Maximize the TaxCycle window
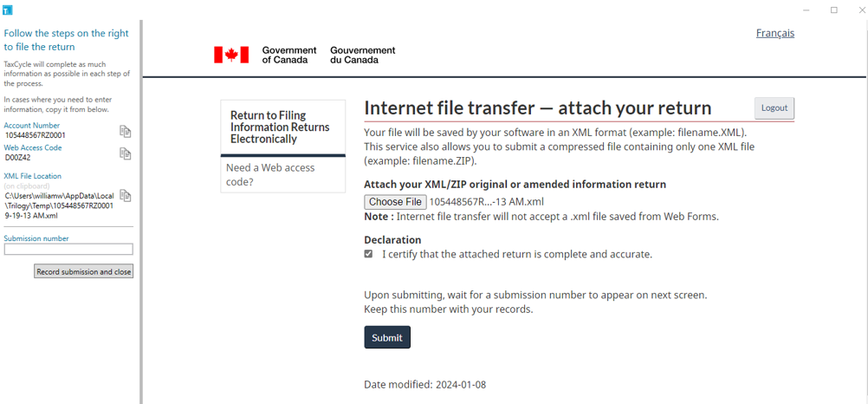The height and width of the screenshot is (404, 868). [x=833, y=10]
